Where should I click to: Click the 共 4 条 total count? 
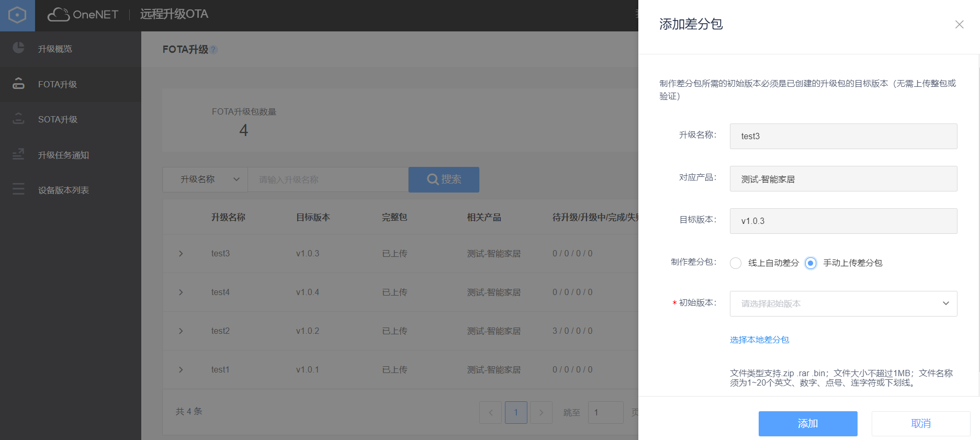[x=189, y=412]
